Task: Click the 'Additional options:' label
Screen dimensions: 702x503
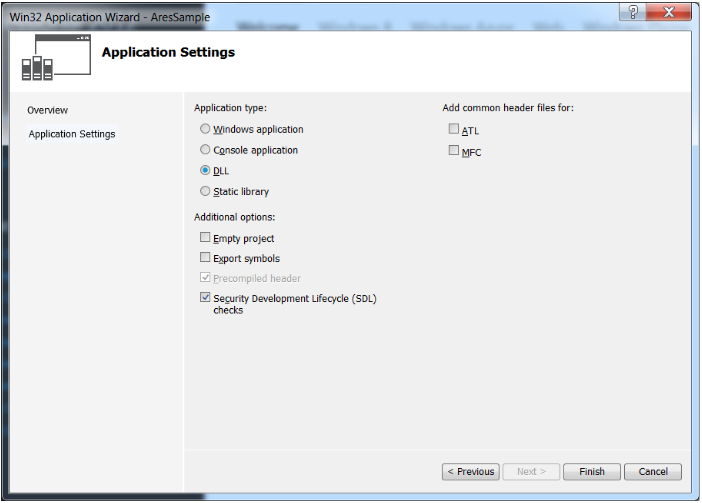Action: (235, 217)
